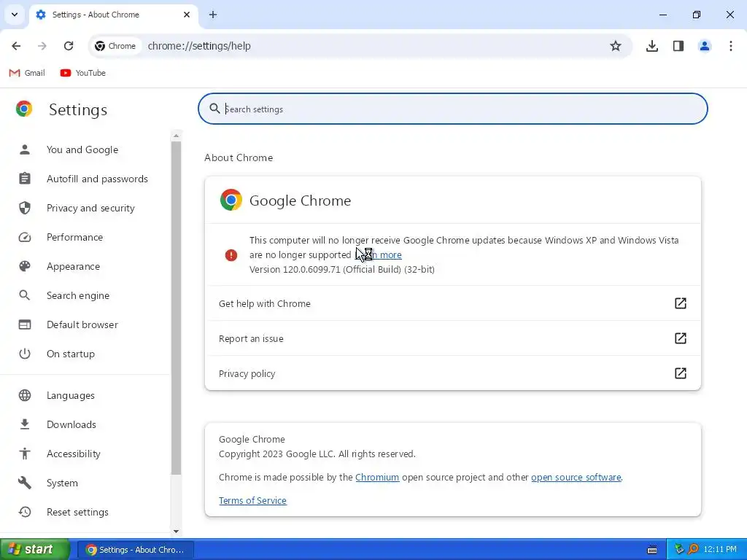Focus the Search settings field
The image size is (747, 560).
(452, 109)
